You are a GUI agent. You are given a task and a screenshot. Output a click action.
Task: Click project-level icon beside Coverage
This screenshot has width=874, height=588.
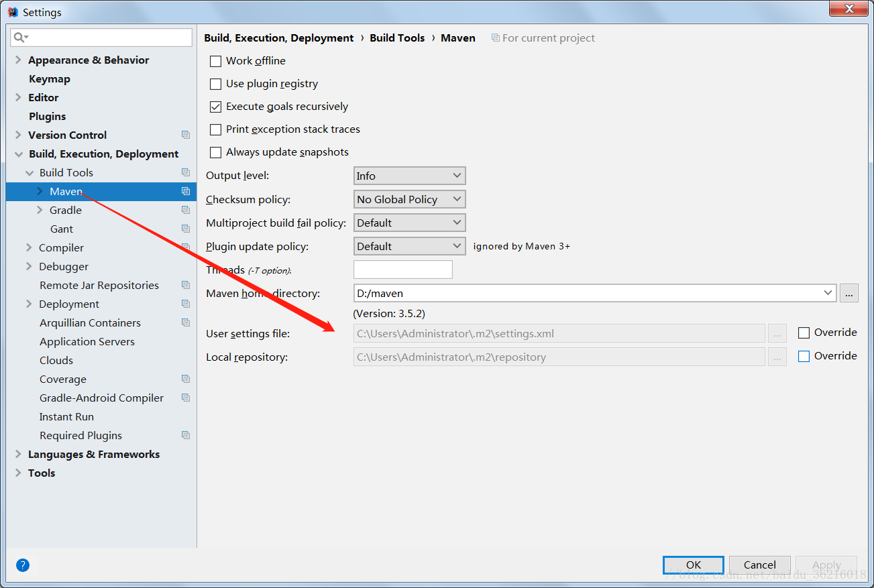coord(186,379)
